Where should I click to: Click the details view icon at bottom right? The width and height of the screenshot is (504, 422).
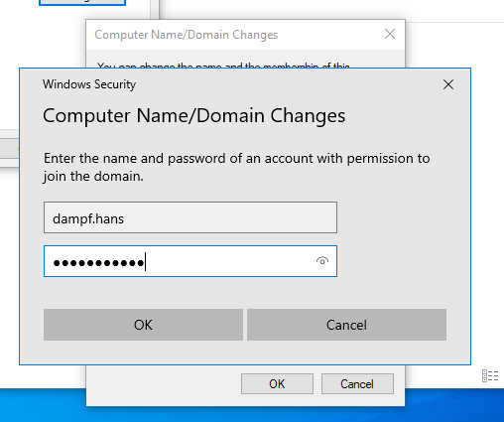coord(490,376)
